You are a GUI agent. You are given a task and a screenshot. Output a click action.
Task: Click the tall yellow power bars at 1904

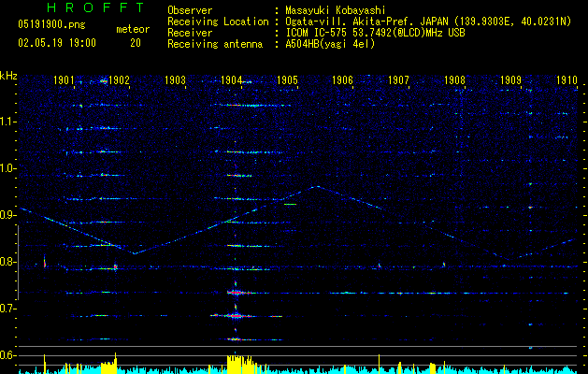tap(240, 364)
